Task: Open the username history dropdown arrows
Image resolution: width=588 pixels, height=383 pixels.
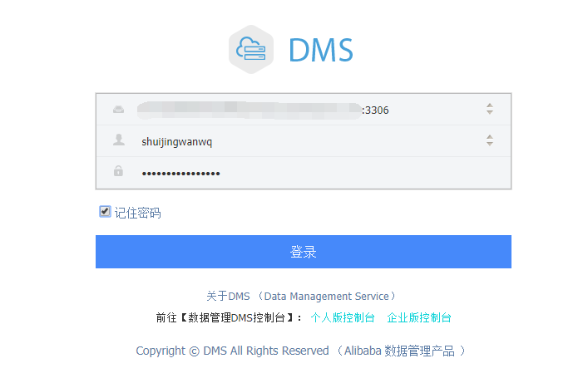Action: 490,140
